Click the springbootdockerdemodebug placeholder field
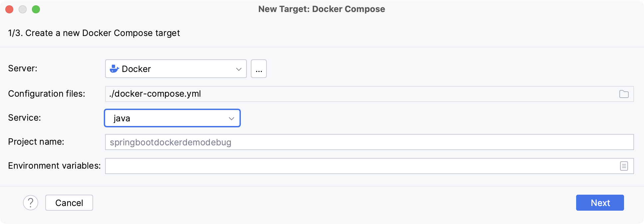The image size is (644, 224). point(171,142)
